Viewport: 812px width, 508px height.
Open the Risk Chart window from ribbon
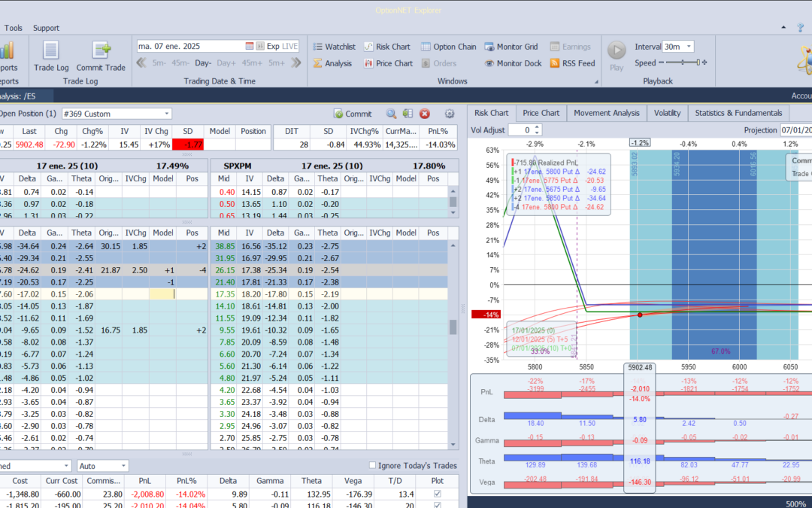386,47
